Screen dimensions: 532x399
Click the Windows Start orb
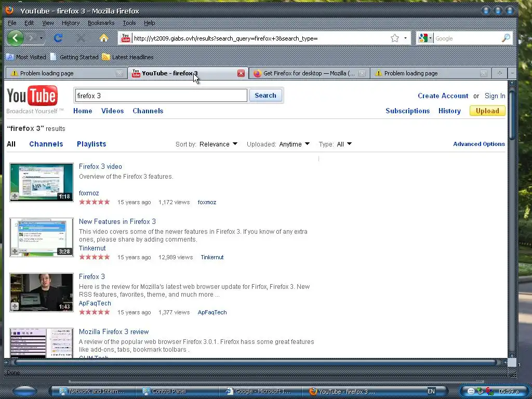coord(25,391)
